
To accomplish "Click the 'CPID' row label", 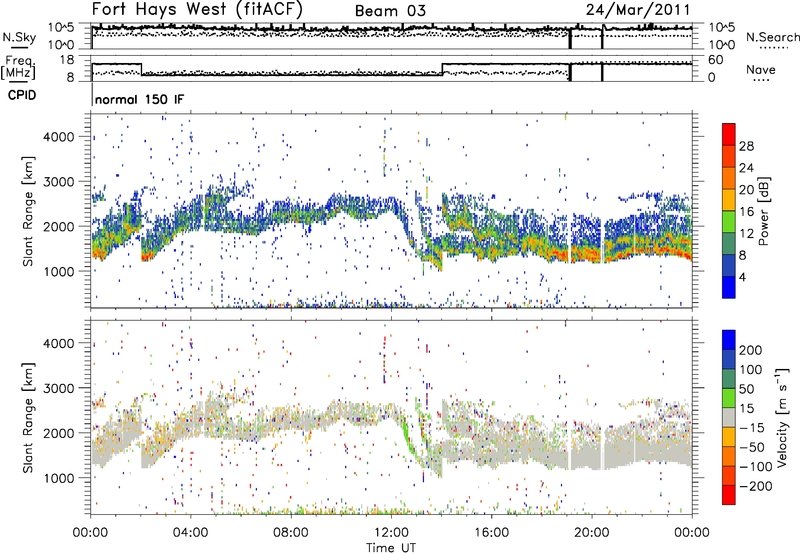I will [22, 95].
